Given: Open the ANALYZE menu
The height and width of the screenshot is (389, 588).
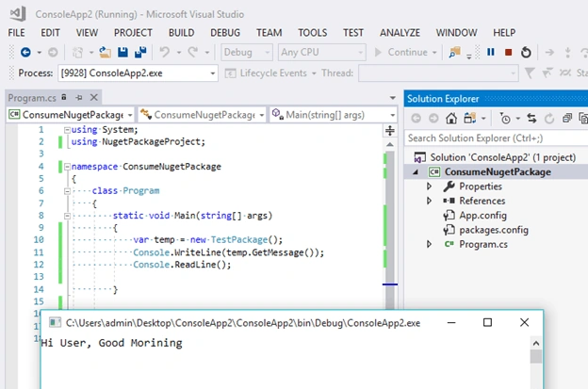Looking at the screenshot, I should 400,33.
